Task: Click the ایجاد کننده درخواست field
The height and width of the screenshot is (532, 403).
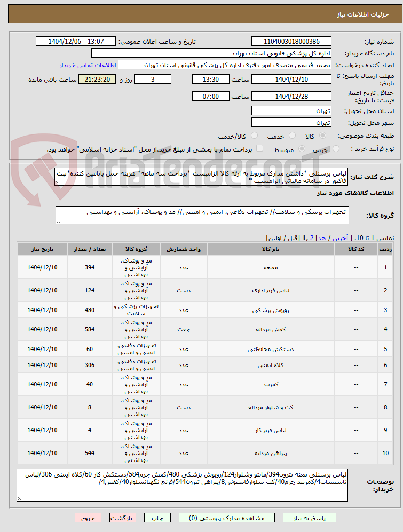Action: pos(224,65)
